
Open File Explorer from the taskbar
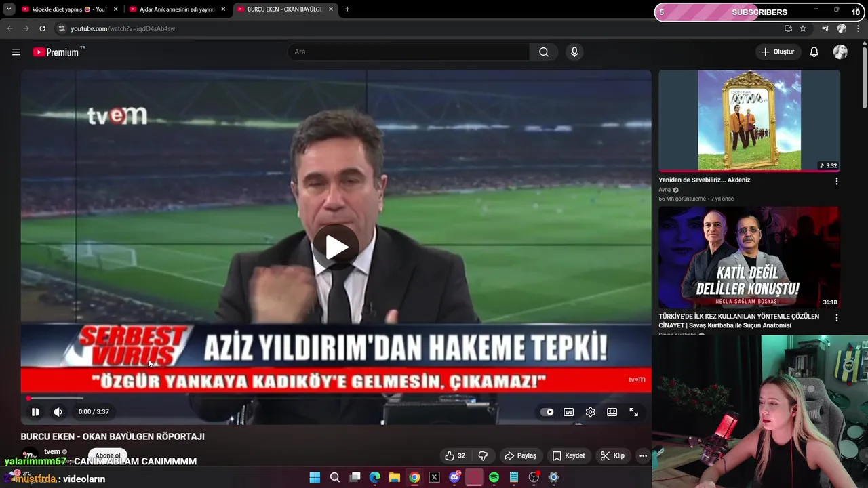[395, 478]
